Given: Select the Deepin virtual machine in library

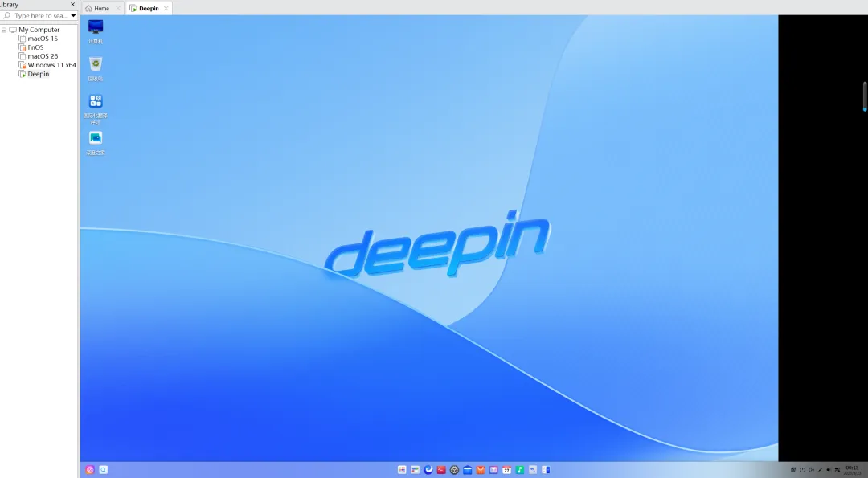Looking at the screenshot, I should 39,74.
